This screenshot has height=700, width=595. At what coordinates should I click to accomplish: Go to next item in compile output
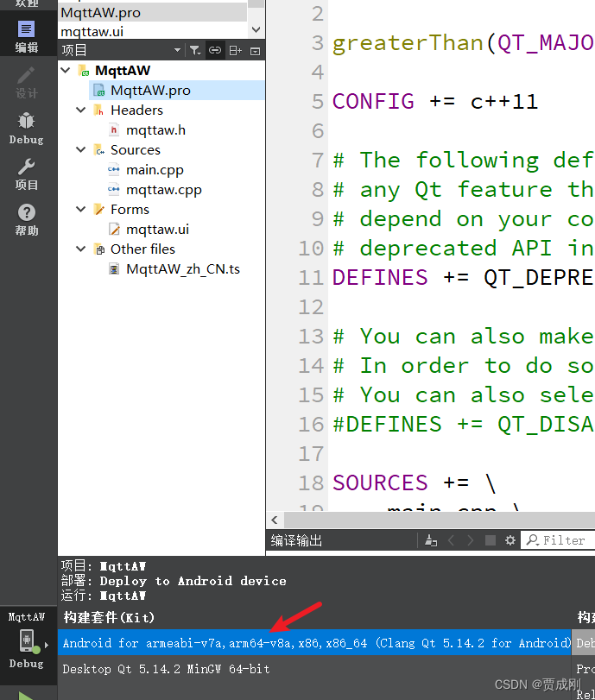tap(471, 540)
